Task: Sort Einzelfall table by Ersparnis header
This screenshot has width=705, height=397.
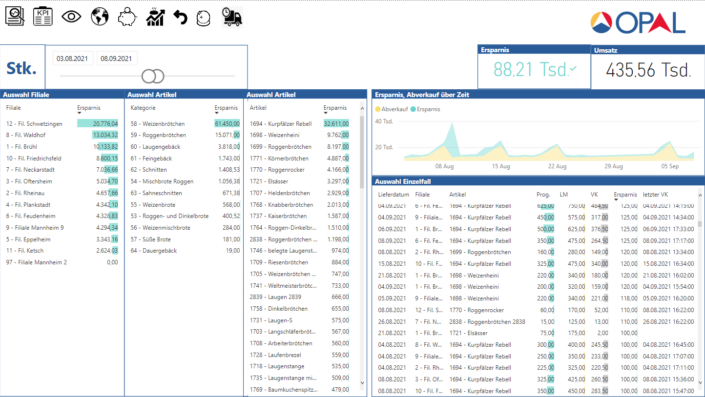Action: coord(625,195)
